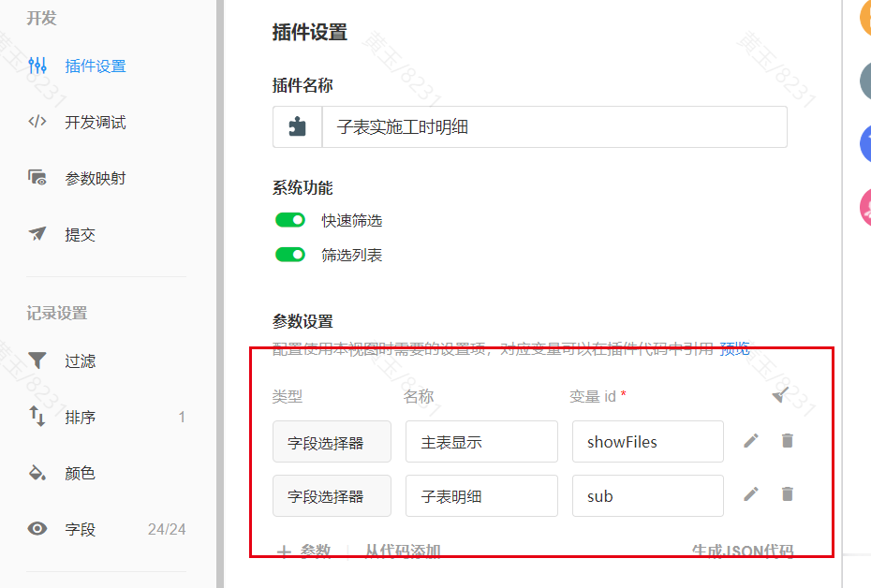Open type dropdown for 子表明细 row
The width and height of the screenshot is (871, 588).
coord(332,495)
